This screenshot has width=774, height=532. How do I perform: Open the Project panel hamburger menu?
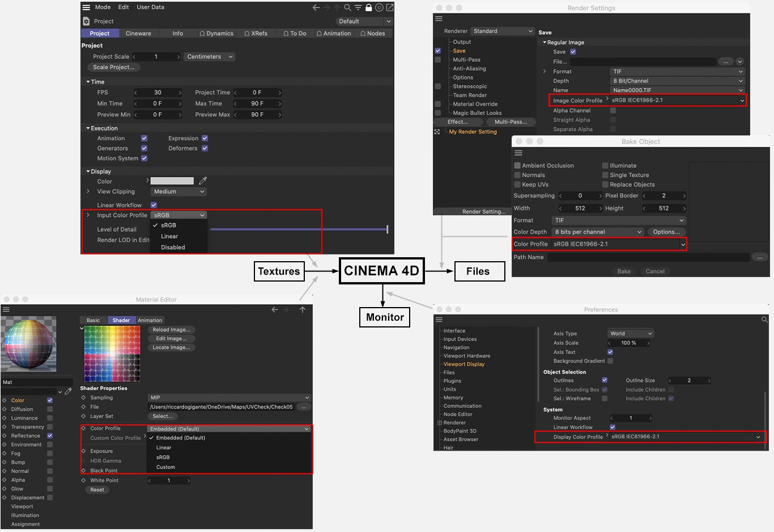[86, 7]
